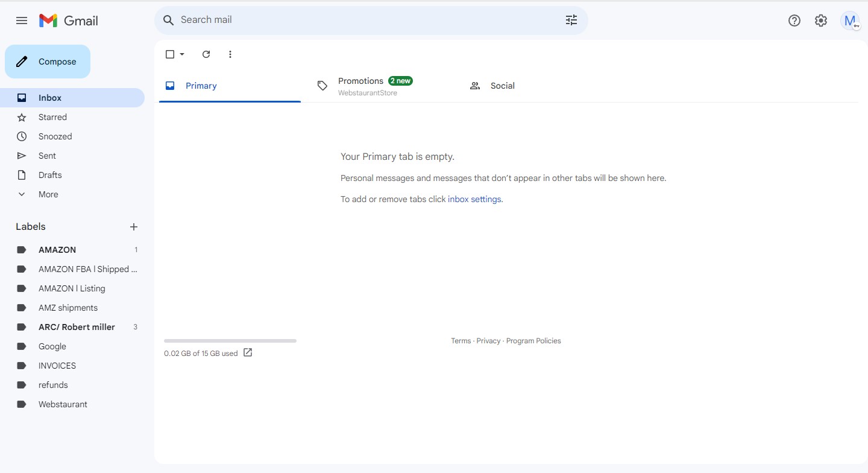Screen dimensions: 868x473
Task: Click the Snoozed clock icon
Action: (22, 136)
